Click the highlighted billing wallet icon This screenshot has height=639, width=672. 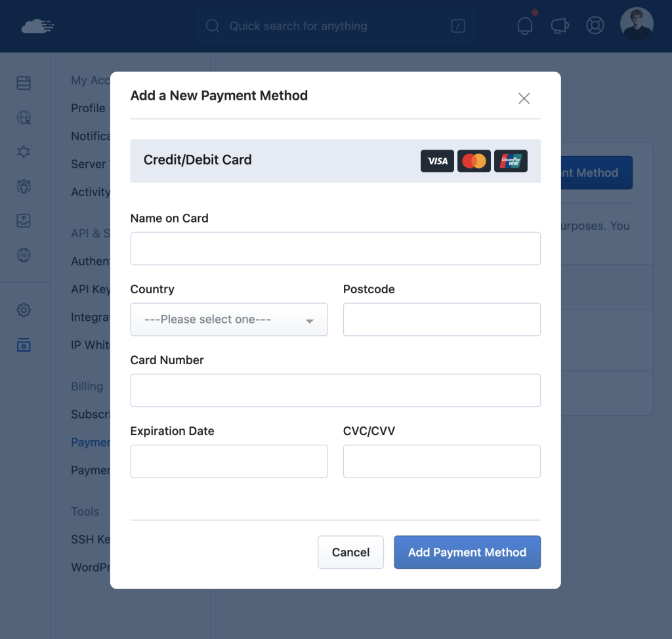click(24, 344)
